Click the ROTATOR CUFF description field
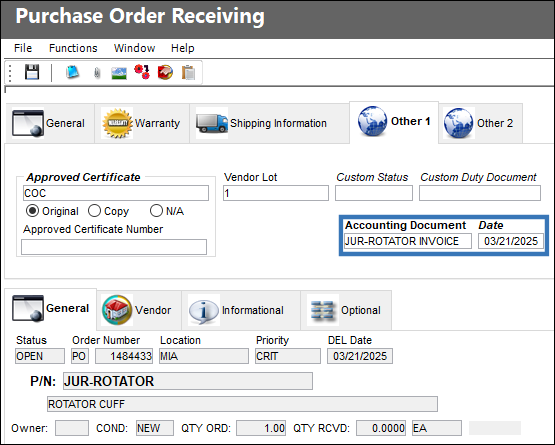The image size is (555, 445). coord(242,404)
